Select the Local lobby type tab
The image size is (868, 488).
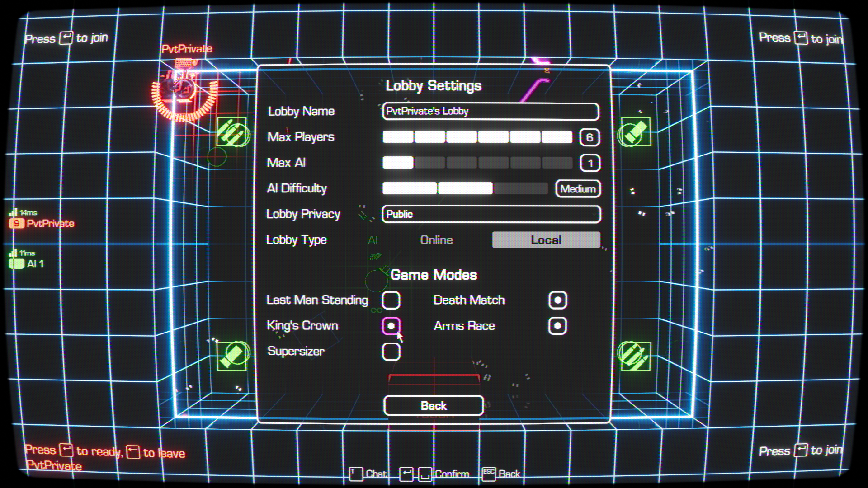coord(546,240)
